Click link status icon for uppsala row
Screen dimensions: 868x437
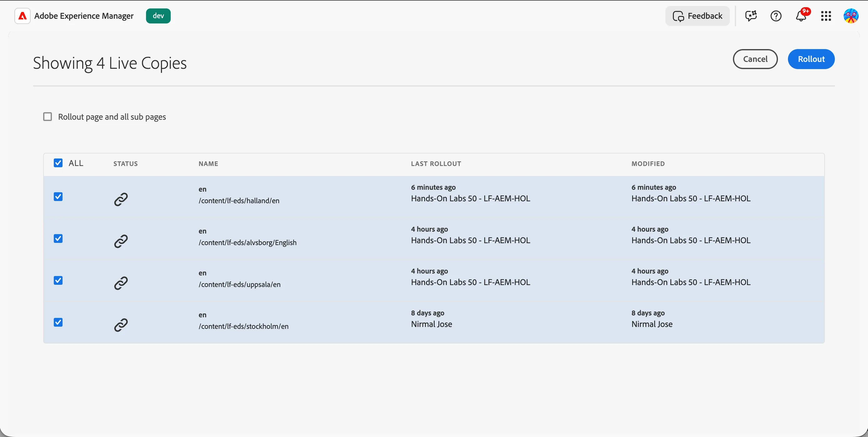121,283
